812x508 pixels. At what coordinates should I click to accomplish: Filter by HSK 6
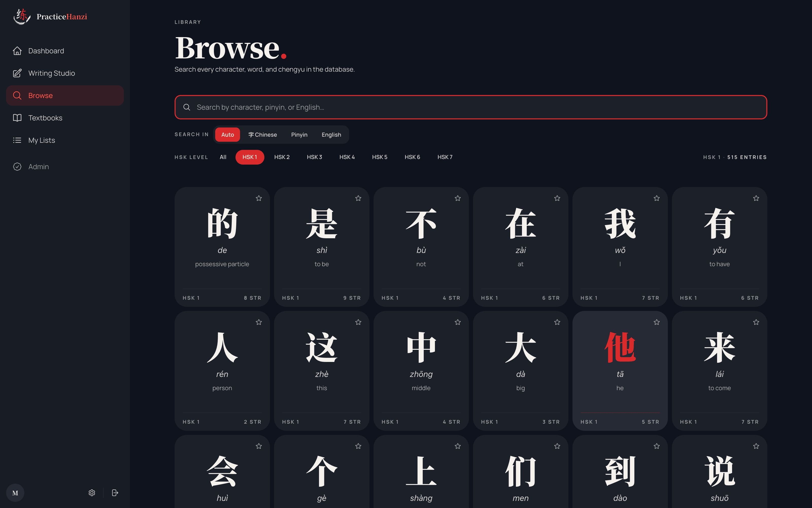point(412,157)
